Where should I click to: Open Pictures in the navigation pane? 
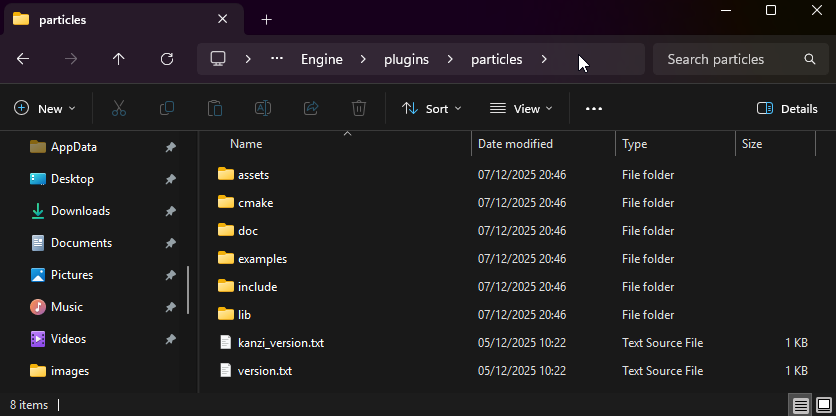[72, 275]
